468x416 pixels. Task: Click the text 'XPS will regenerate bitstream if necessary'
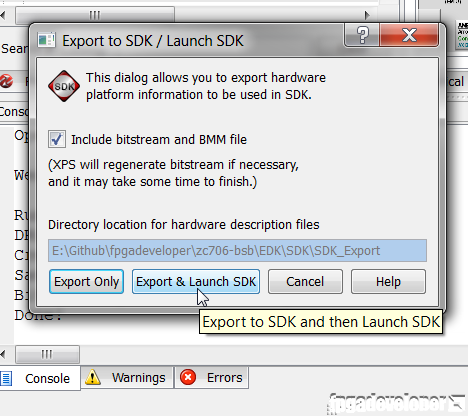(175, 165)
